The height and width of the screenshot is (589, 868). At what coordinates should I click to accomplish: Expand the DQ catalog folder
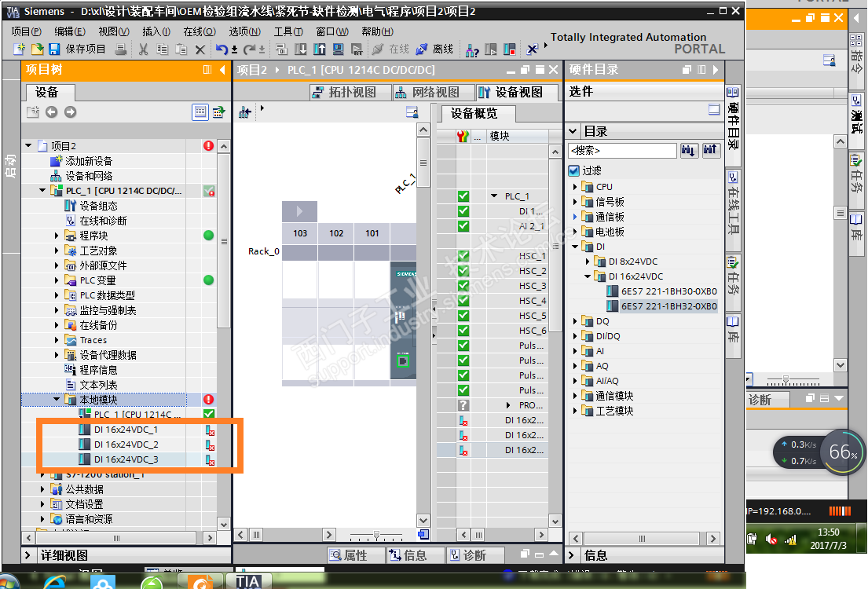575,321
